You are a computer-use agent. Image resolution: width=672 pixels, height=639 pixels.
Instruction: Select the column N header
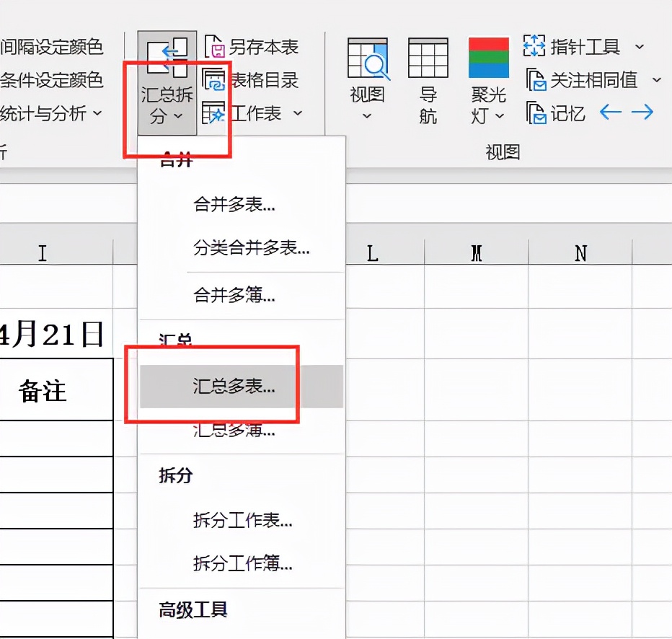580,253
